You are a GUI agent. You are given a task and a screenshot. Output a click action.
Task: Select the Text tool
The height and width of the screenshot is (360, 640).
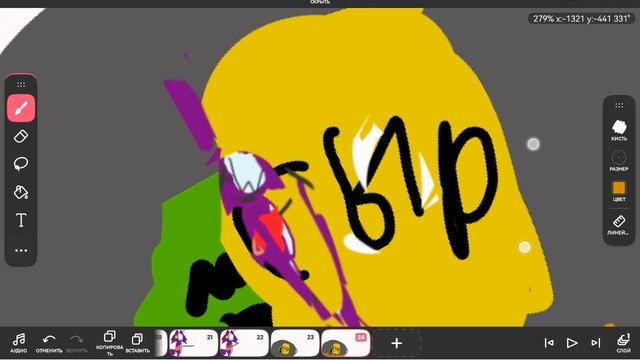point(21,220)
